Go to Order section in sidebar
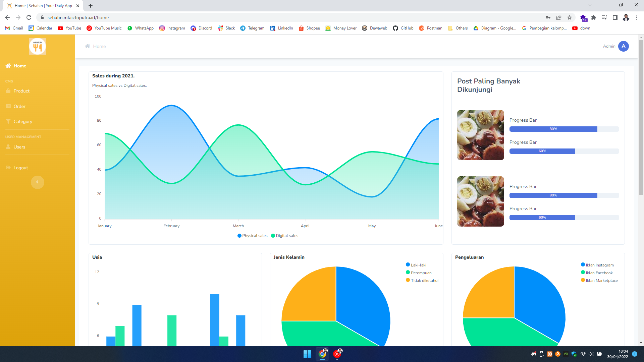Image resolution: width=644 pixels, height=362 pixels. click(19, 107)
